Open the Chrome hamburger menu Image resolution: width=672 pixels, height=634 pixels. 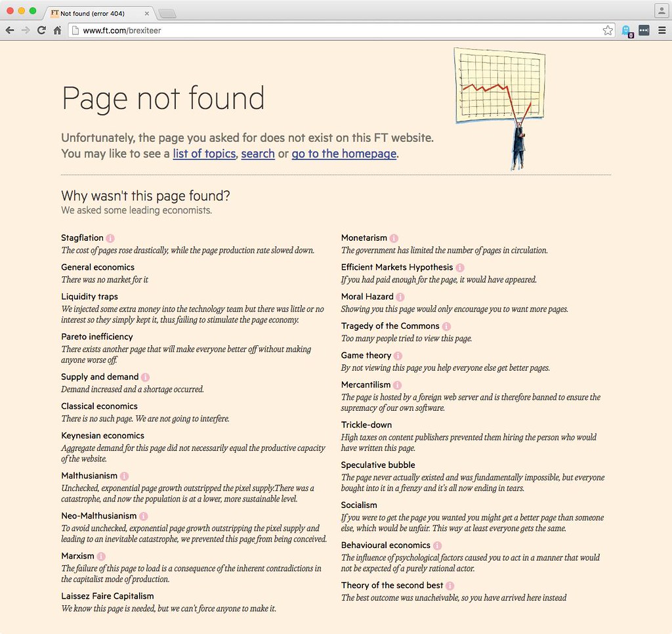(661, 30)
